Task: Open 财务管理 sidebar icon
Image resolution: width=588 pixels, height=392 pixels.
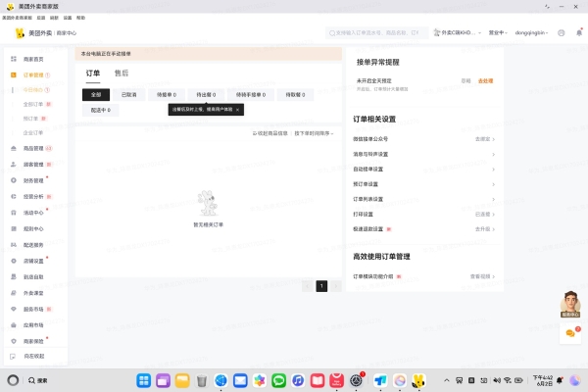Action: 14,180
